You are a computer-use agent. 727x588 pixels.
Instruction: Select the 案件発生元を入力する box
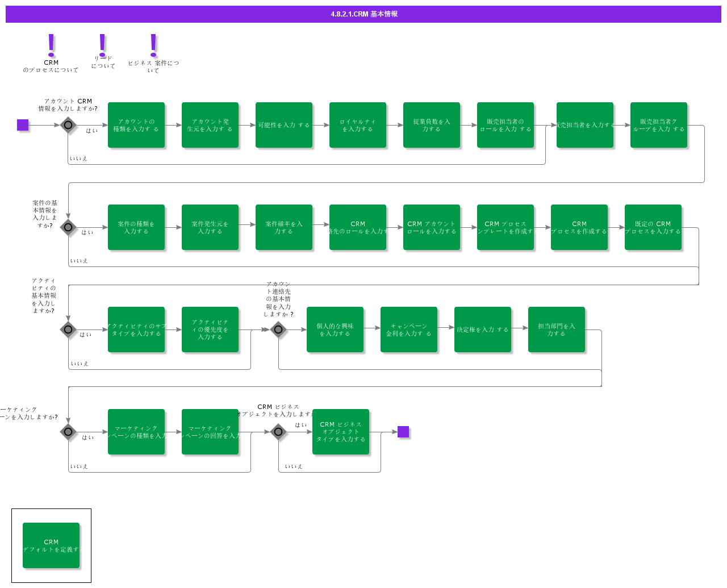[x=210, y=227]
